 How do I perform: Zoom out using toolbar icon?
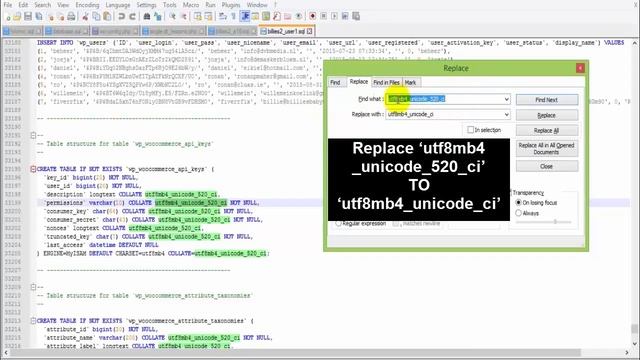tap(184, 16)
